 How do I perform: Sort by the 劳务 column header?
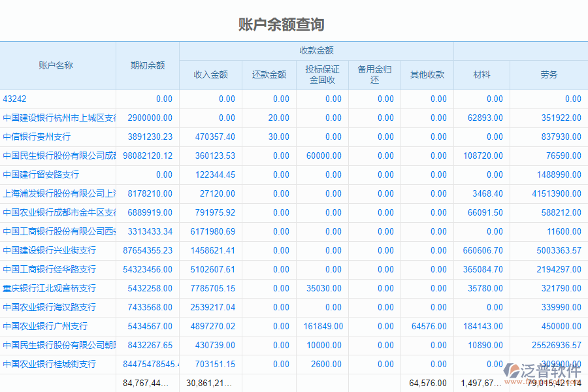(549, 74)
